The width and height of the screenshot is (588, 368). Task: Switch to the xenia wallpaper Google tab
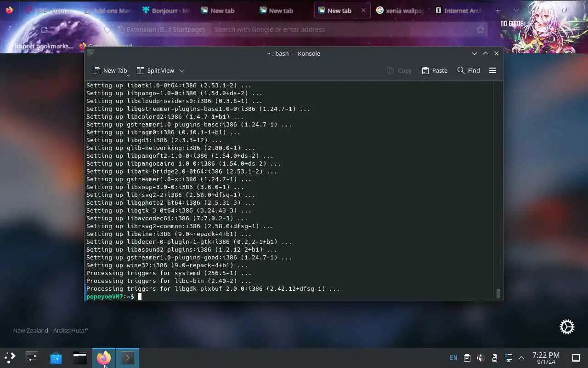click(x=400, y=10)
